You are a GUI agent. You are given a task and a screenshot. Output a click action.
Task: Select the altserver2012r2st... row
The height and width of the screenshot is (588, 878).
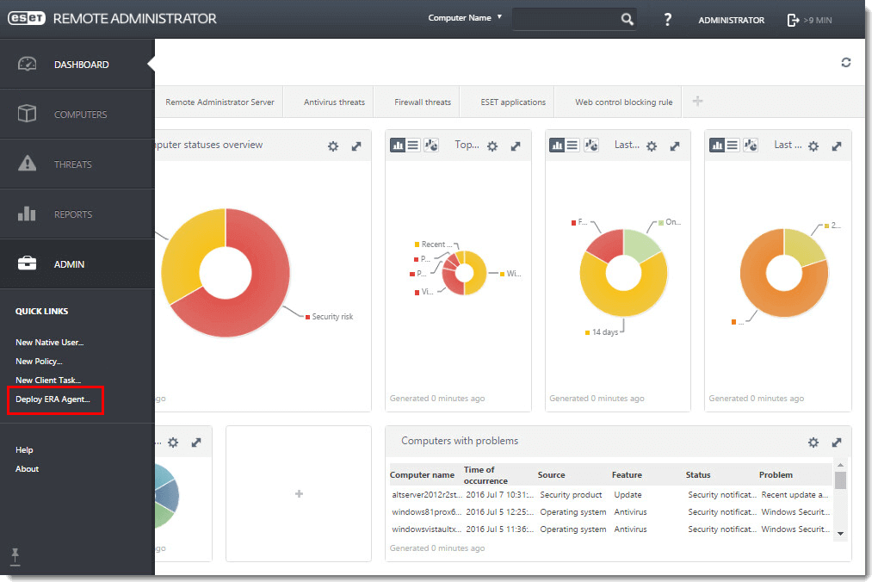click(x=610, y=494)
